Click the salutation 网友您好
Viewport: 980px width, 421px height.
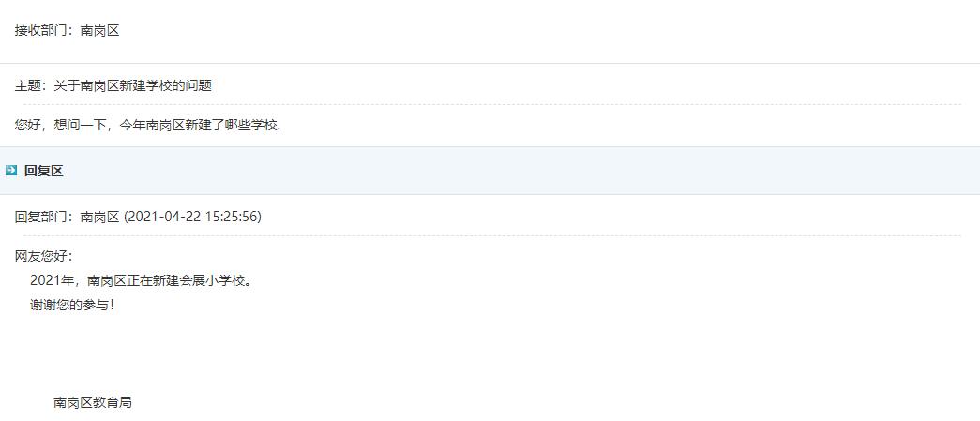click(40, 256)
